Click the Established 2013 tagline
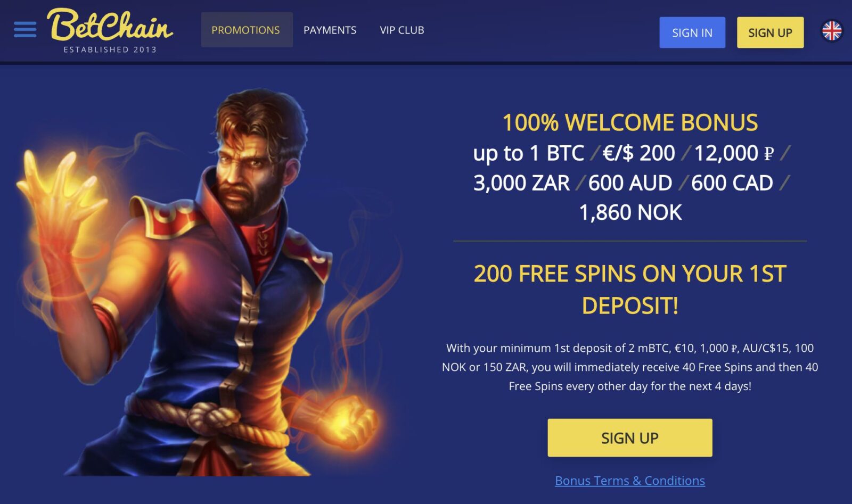852x504 pixels. pos(110,49)
